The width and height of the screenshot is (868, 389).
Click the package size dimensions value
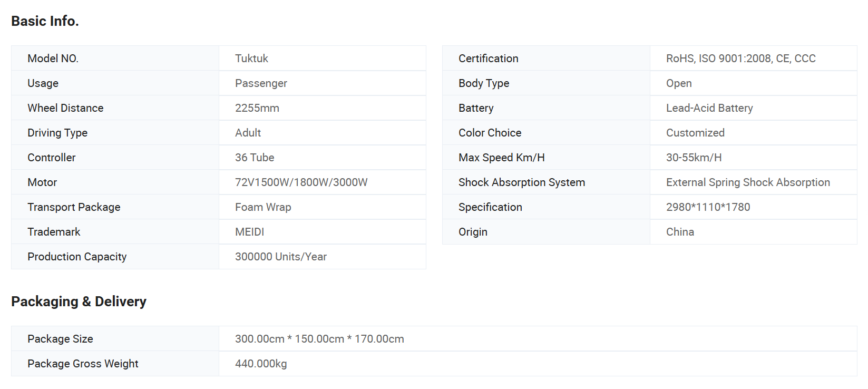coord(319,339)
